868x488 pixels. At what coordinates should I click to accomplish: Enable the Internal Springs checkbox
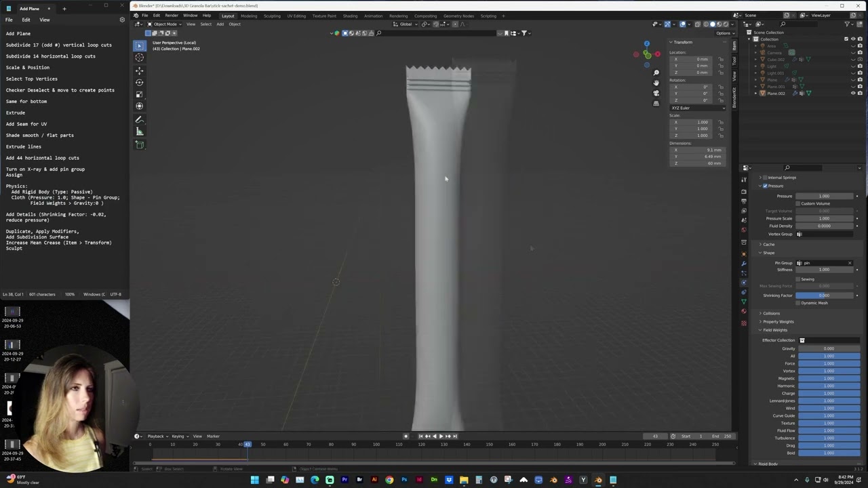tap(765, 178)
